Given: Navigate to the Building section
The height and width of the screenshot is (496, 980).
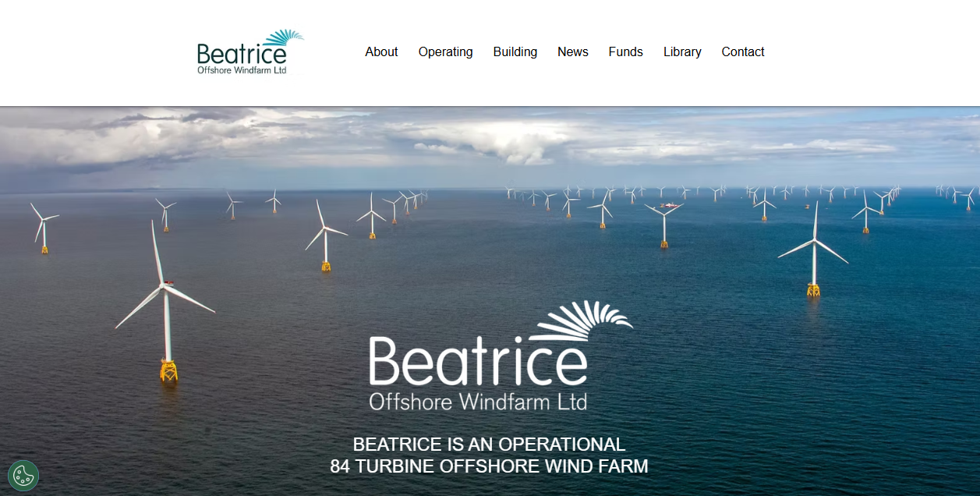Looking at the screenshot, I should point(515,51).
